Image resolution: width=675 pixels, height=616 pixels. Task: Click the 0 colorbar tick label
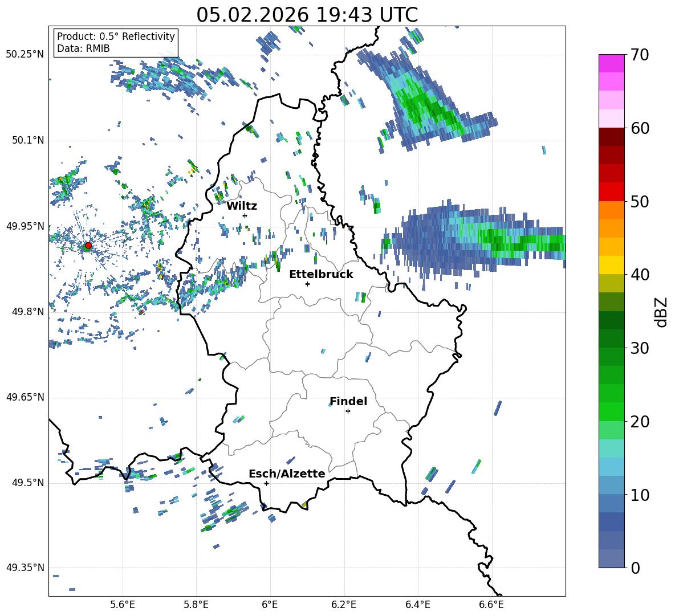[x=635, y=568]
